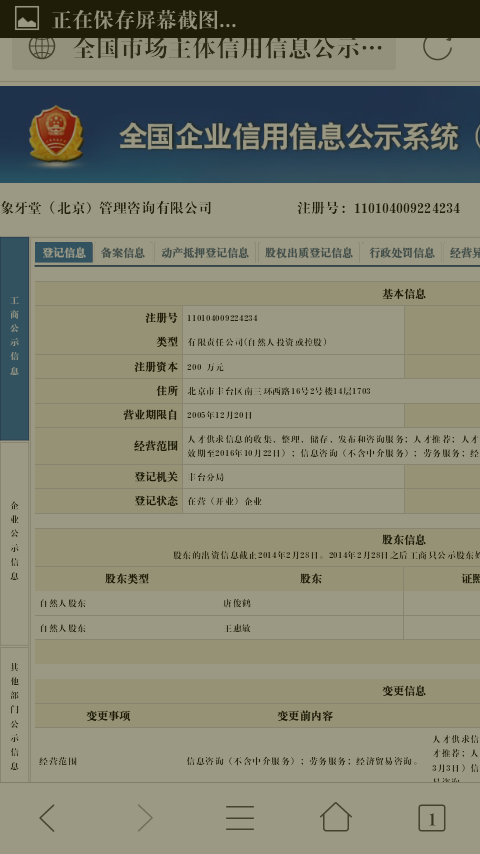Switch to the 行政处罚信息 tab
The width and height of the screenshot is (480, 854).
point(402,253)
